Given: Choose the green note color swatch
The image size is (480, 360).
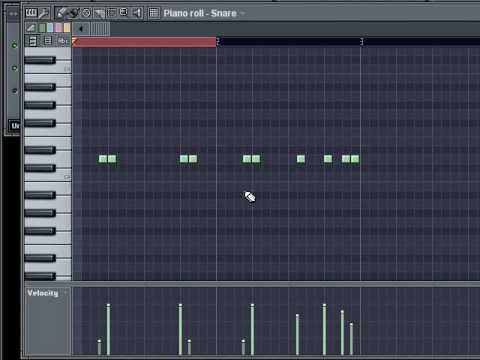Looking at the screenshot, I should (x=42, y=28).
